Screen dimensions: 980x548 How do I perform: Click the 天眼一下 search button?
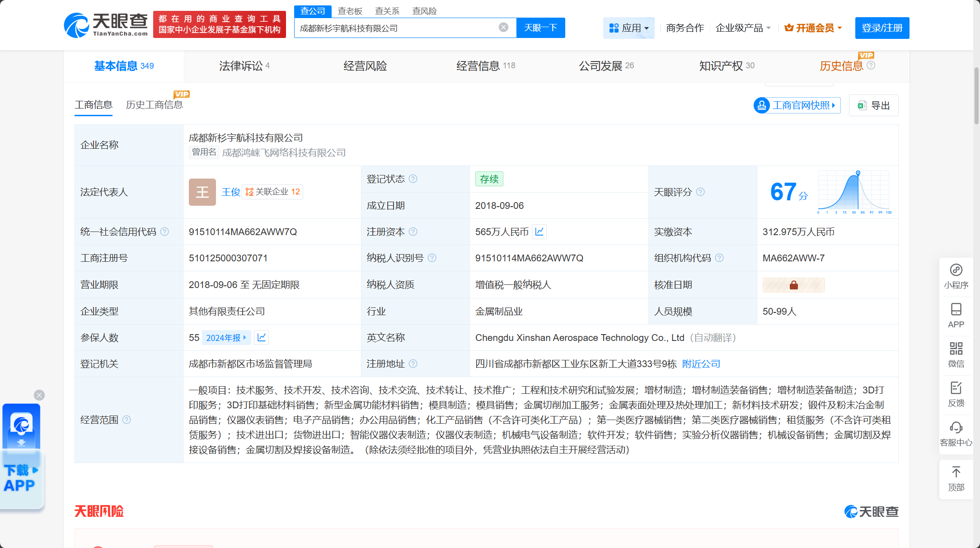(x=540, y=28)
